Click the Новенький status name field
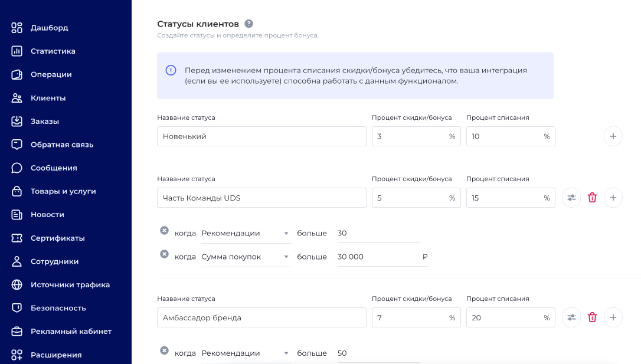 tap(261, 136)
